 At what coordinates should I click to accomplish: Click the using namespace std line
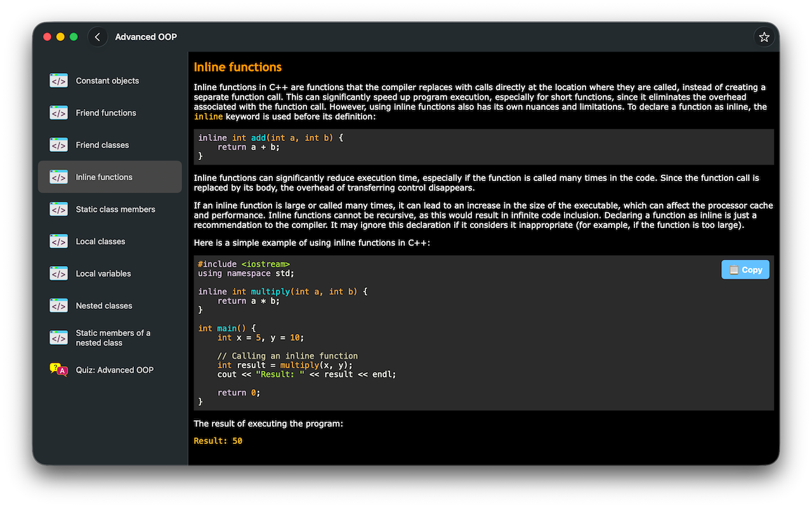coord(246,274)
